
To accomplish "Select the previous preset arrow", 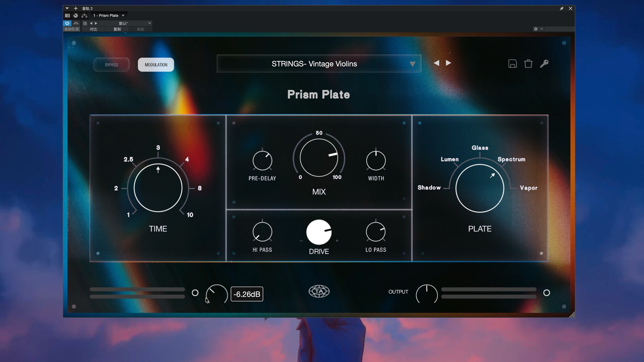I will pyautogui.click(x=436, y=63).
